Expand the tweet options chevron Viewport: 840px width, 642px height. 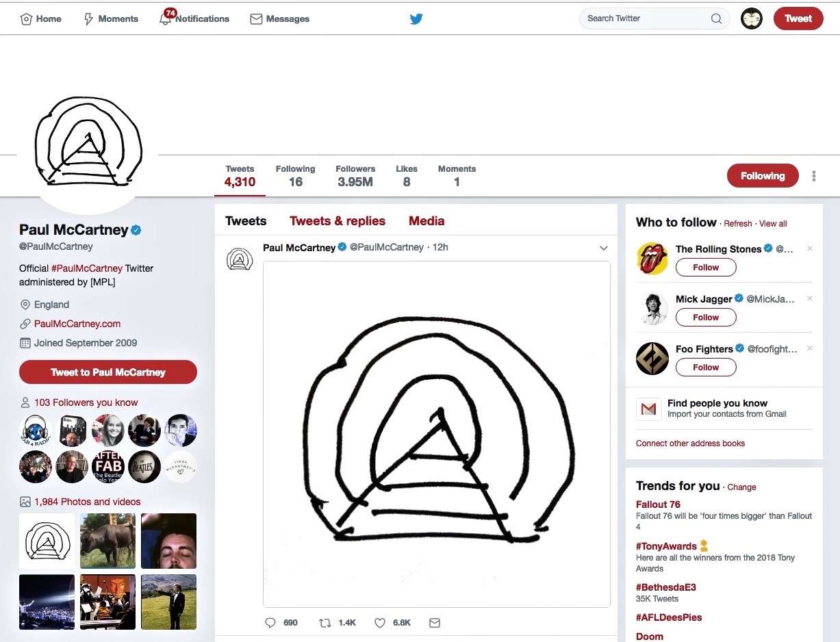coord(603,248)
